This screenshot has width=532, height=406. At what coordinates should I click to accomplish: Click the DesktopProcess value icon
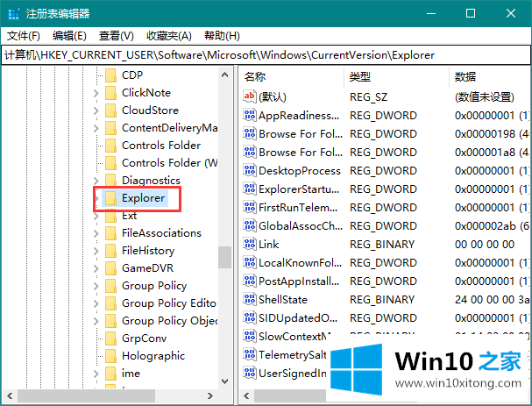(x=250, y=170)
